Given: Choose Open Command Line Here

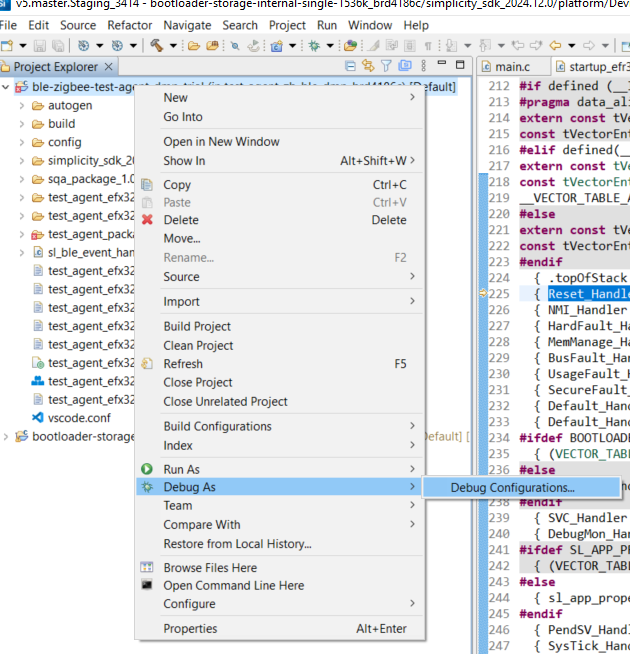Looking at the screenshot, I should (280, 586).
